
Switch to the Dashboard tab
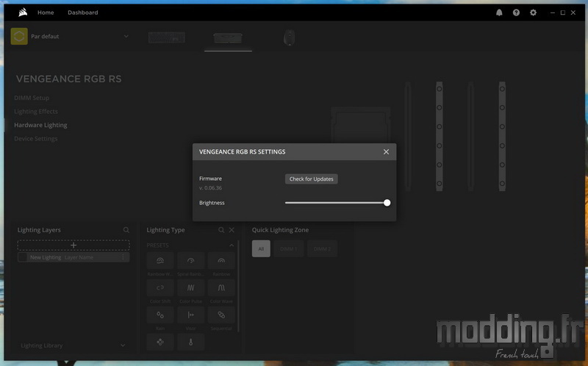click(x=83, y=12)
